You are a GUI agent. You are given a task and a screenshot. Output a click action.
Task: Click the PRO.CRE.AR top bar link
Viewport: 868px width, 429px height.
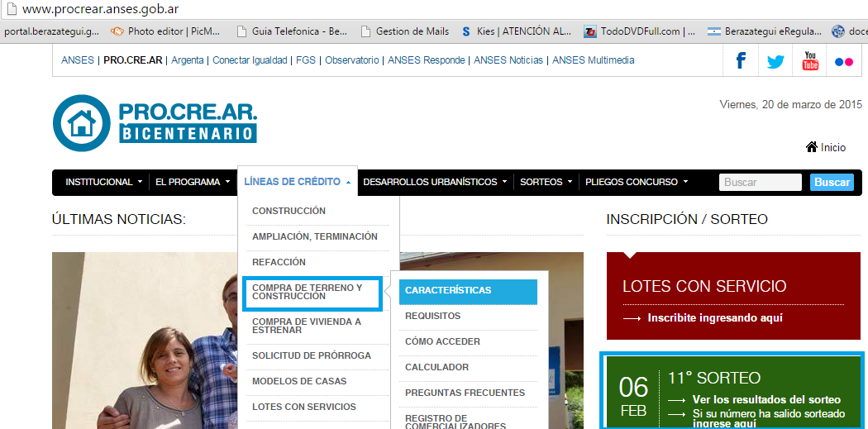(x=133, y=60)
